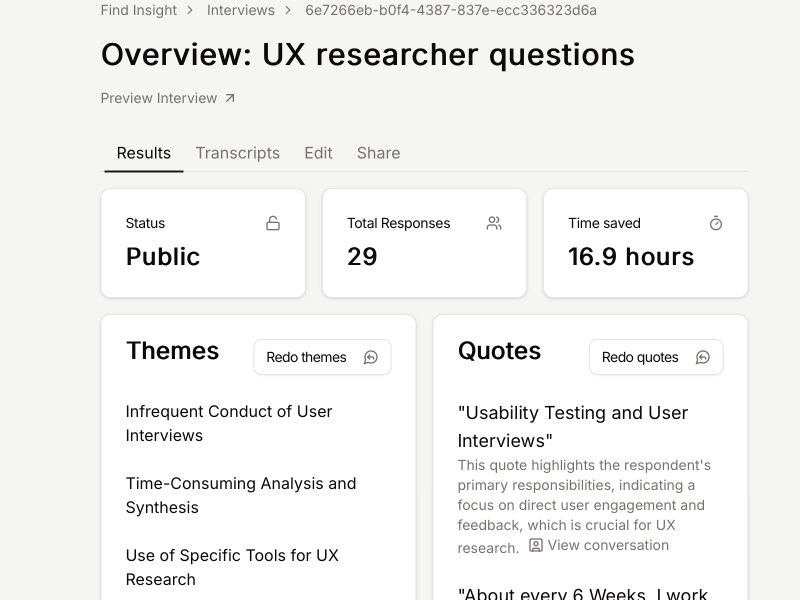
Task: Select the Results tab
Action: [144, 153]
